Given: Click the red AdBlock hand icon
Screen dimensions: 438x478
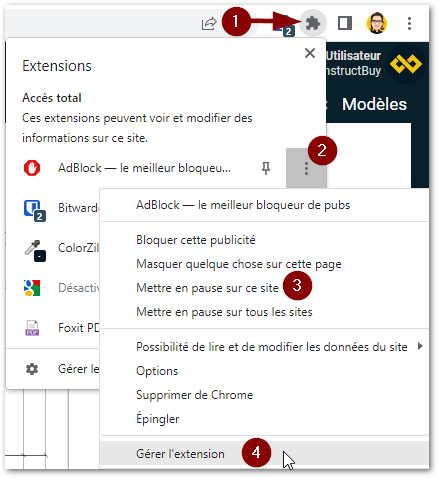Looking at the screenshot, I should (32, 168).
